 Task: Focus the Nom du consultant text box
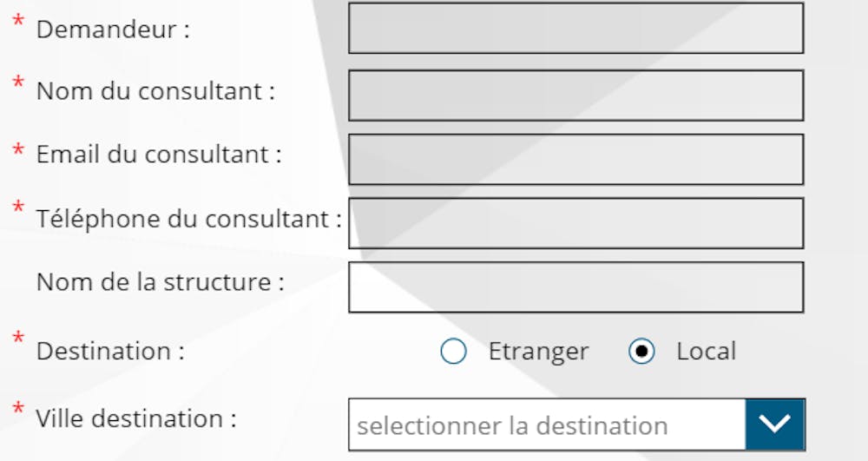(x=575, y=95)
